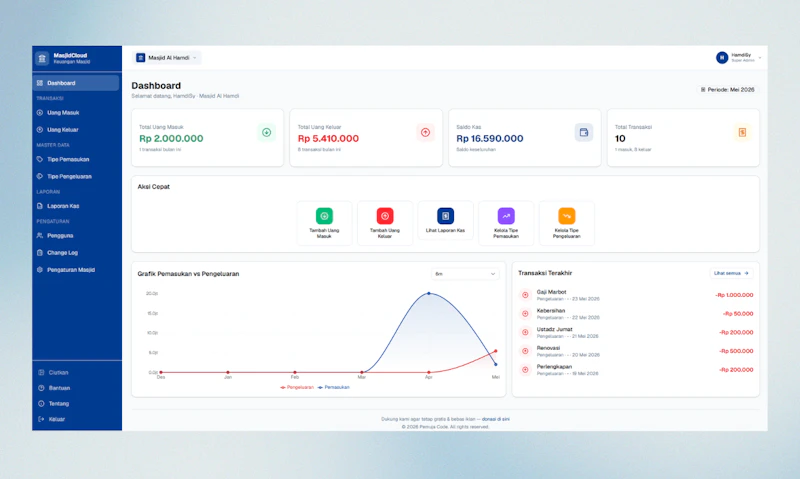Viewport: 800px width, 479px height.
Task: Click the April Pemasukan peak data point
Action: click(429, 293)
